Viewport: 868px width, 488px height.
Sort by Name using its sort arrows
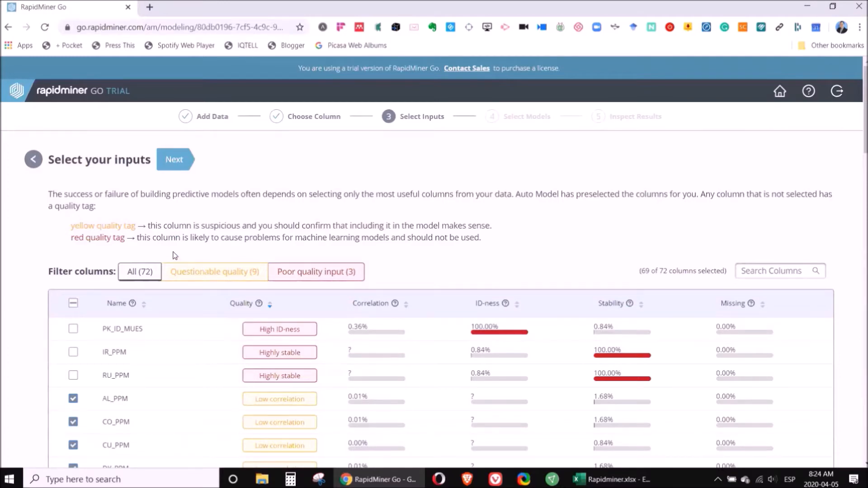click(x=144, y=304)
